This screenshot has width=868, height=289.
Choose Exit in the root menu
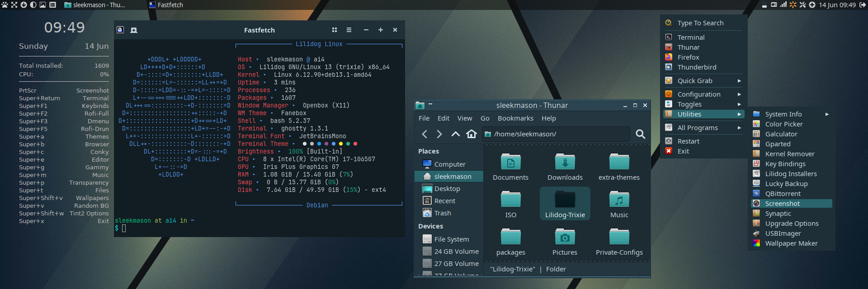click(x=704, y=151)
